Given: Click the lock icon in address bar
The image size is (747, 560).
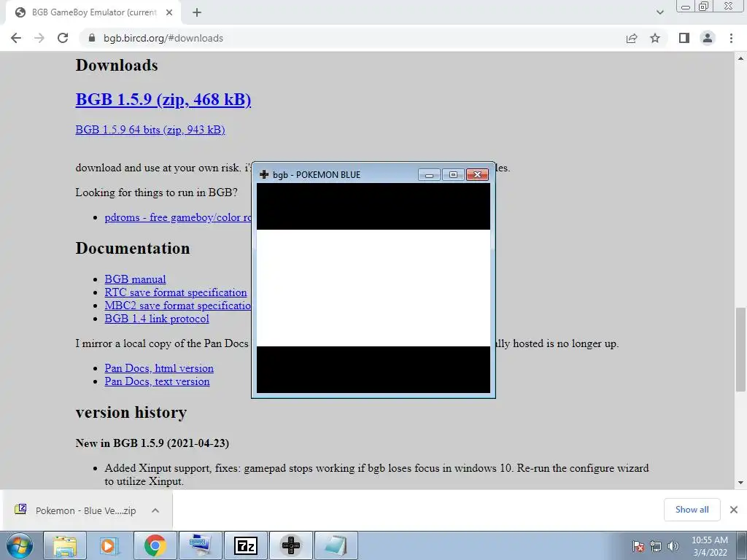Looking at the screenshot, I should 92,38.
